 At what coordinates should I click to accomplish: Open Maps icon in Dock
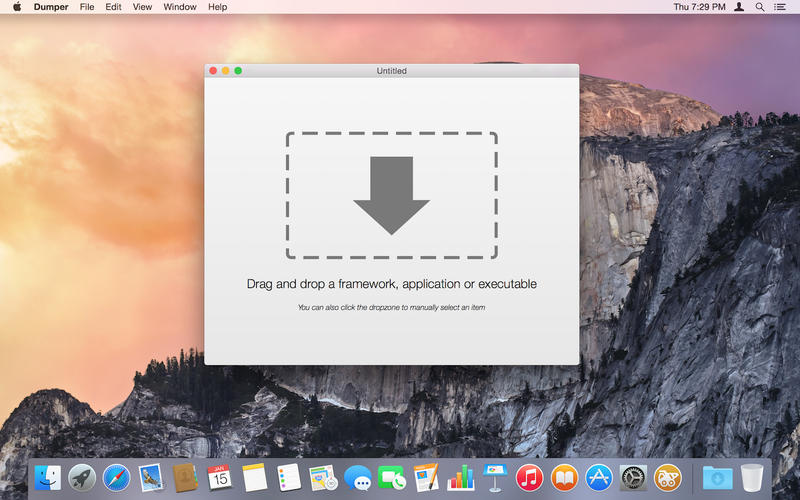click(x=323, y=478)
